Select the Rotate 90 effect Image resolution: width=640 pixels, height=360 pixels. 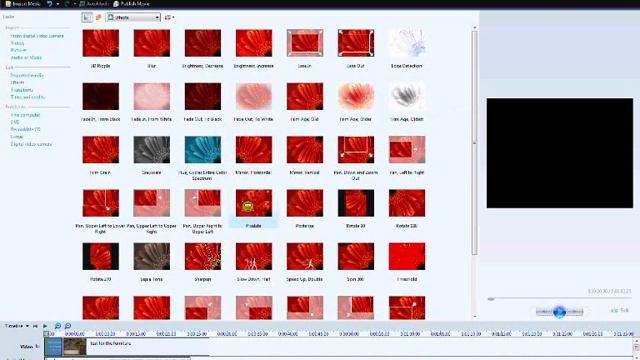tap(356, 203)
